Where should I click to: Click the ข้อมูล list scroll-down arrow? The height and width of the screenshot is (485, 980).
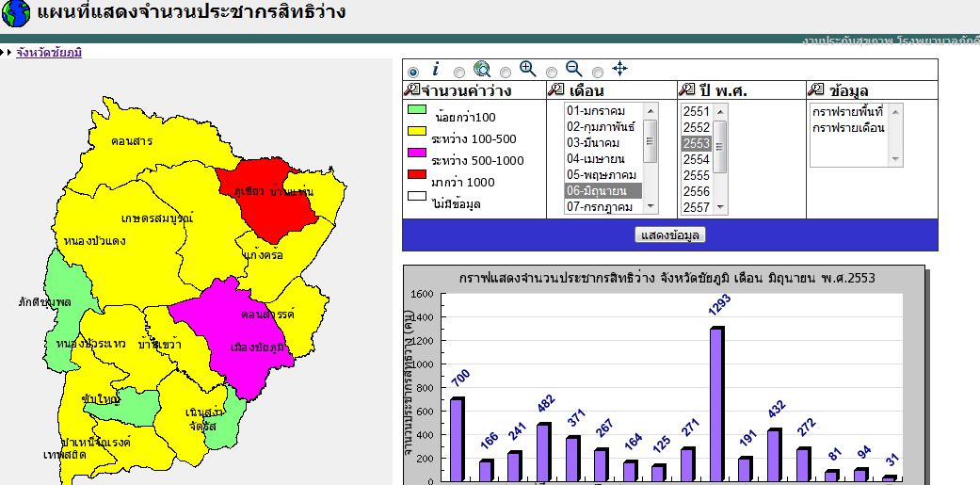(895, 159)
